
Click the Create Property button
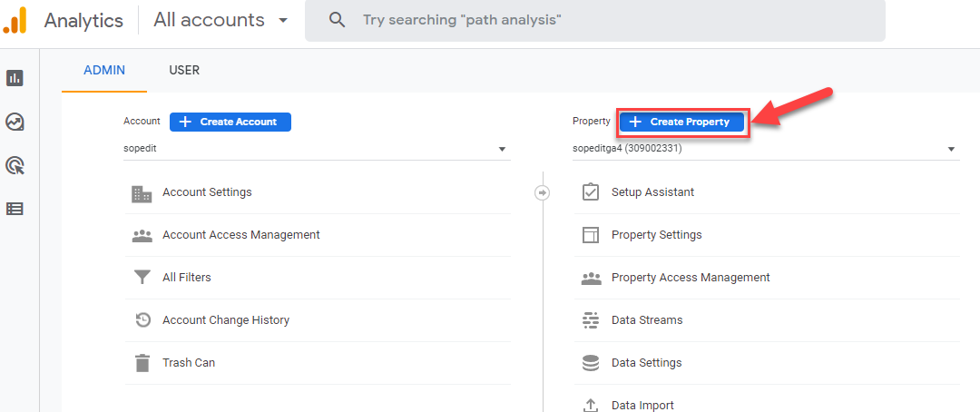681,122
